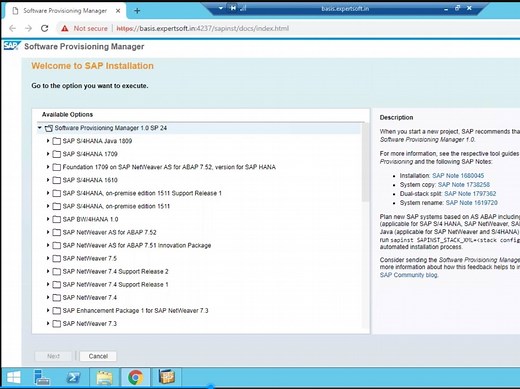Select SAP NetWeaver 7.4 Support Release 2
520x389 pixels.
(x=115, y=271)
